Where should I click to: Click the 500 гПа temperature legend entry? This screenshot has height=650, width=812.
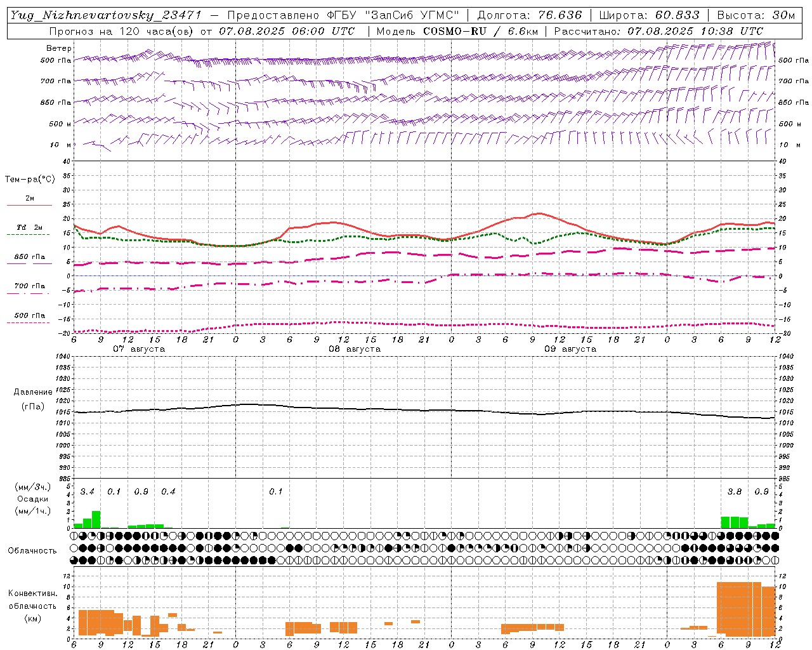pos(30,315)
